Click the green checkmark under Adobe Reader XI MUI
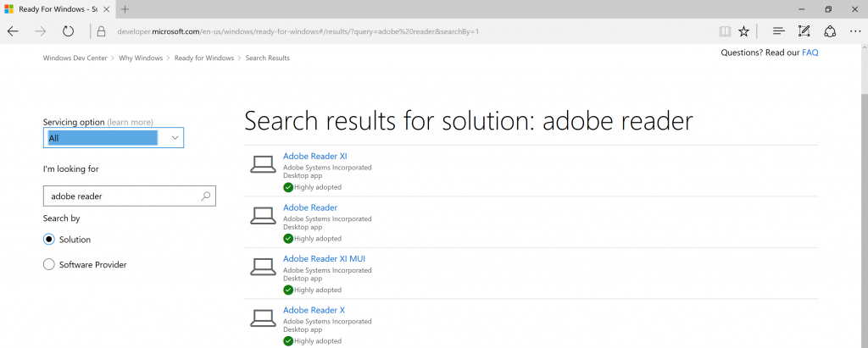868x348 pixels. [x=288, y=290]
